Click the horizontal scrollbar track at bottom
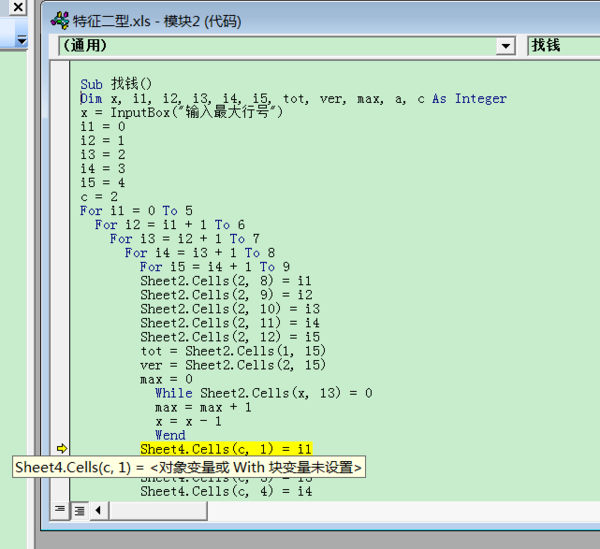Image resolution: width=600 pixels, height=549 pixels. click(x=350, y=510)
